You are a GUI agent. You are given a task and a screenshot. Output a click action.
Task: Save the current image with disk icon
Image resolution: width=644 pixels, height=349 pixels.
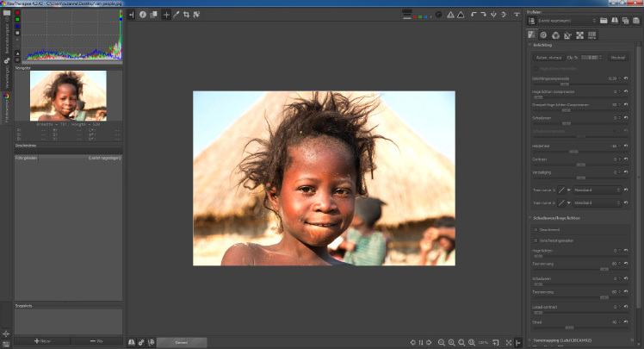pyautogui.click(x=132, y=342)
